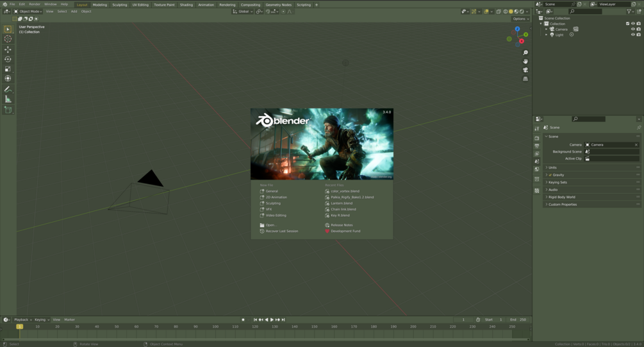Select the Annotate tool
Image resolution: width=644 pixels, height=347 pixels.
(x=8, y=89)
